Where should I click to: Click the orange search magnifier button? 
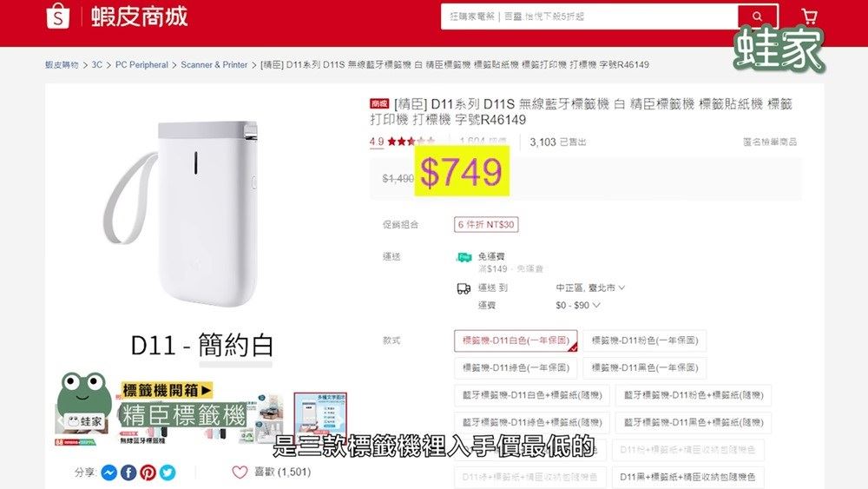[x=758, y=17]
